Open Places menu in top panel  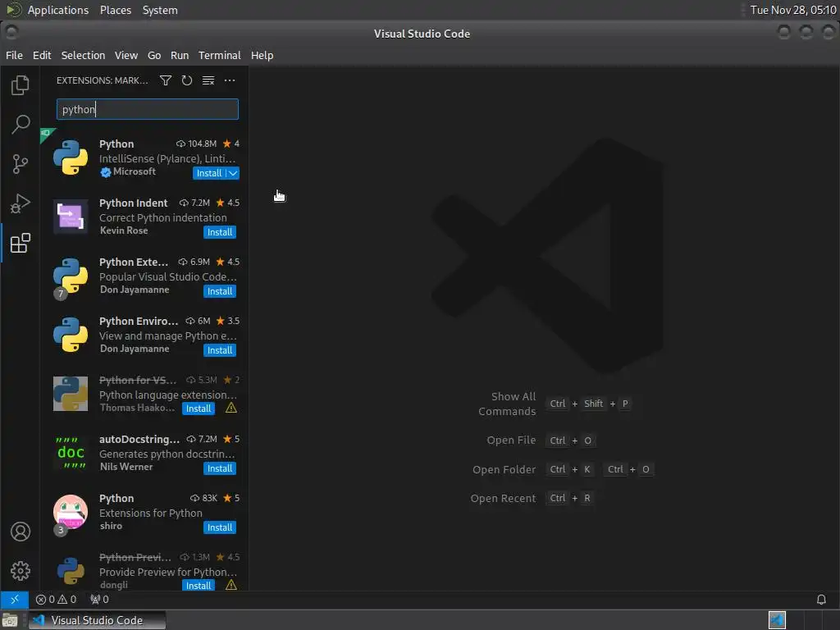coord(115,10)
